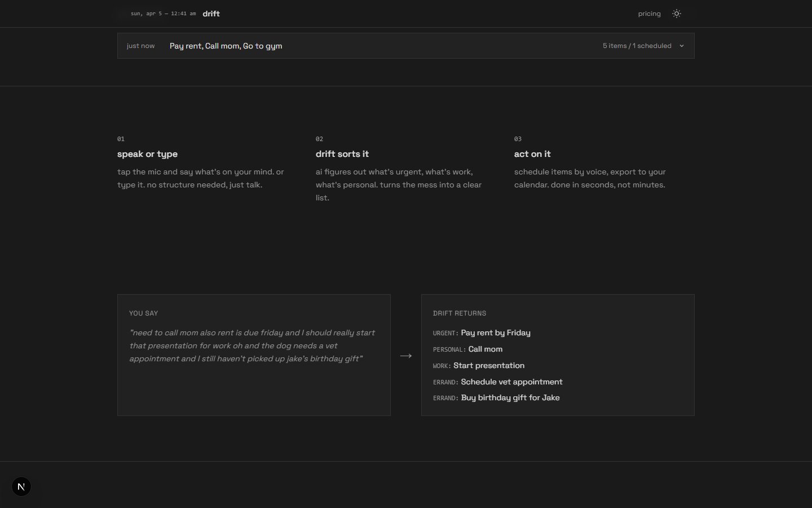Expand the history entry chevron
Image resolution: width=812 pixels, height=508 pixels.
click(x=682, y=46)
